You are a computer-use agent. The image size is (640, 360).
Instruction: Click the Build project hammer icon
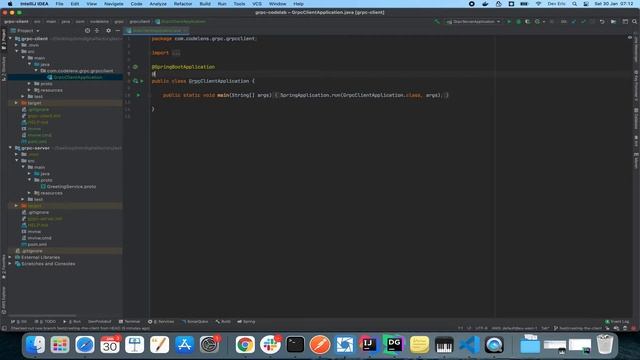tap(437, 22)
